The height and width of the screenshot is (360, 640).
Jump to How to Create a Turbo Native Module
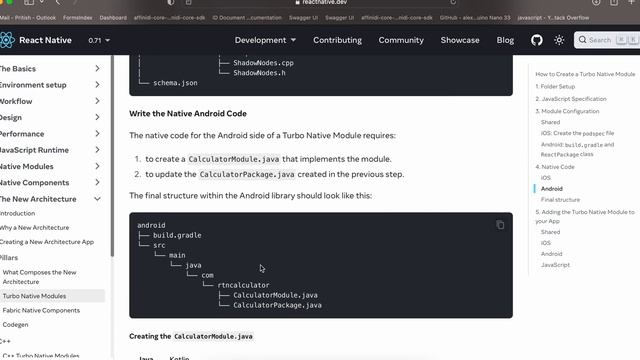[x=585, y=74]
